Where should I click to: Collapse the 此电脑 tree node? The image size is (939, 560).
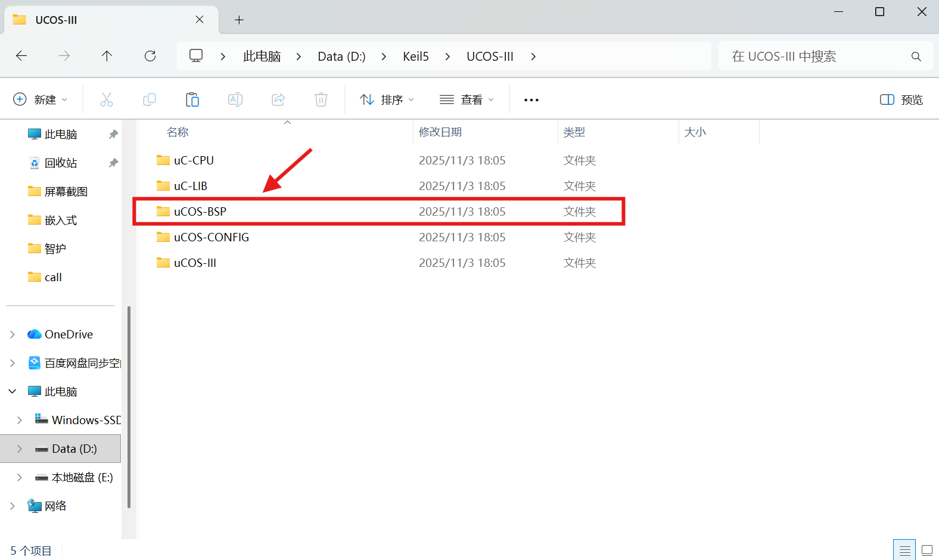[13, 391]
